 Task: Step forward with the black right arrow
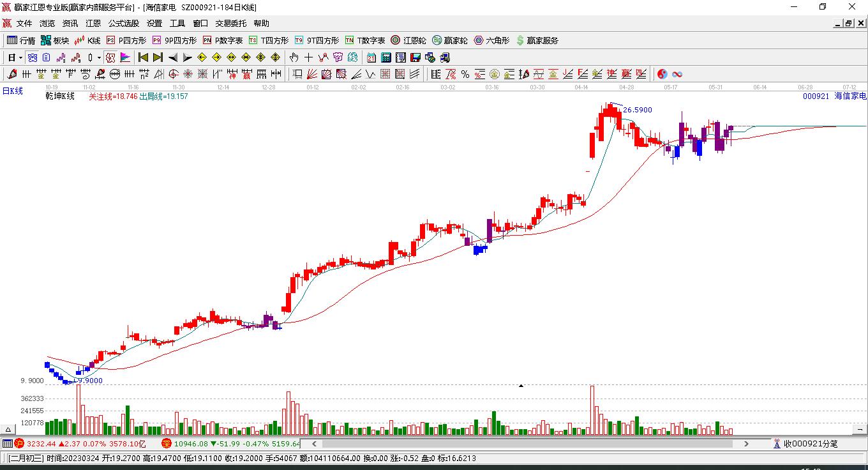click(188, 57)
